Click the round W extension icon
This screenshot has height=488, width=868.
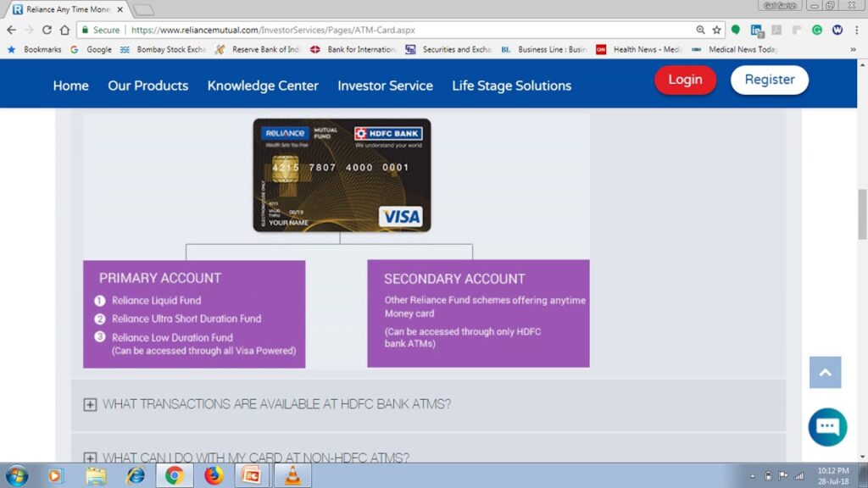pos(837,30)
